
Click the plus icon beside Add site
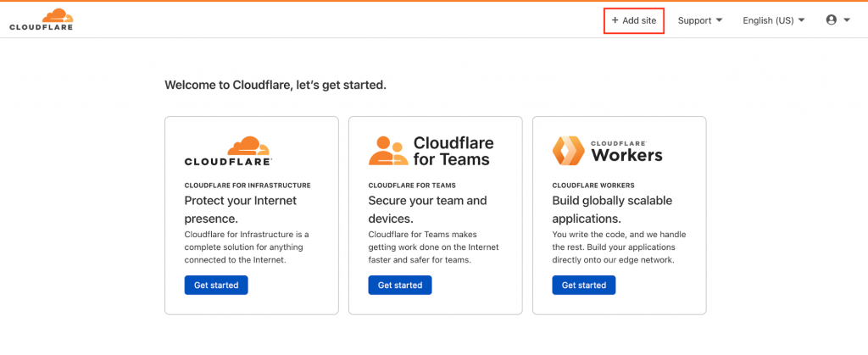point(615,20)
